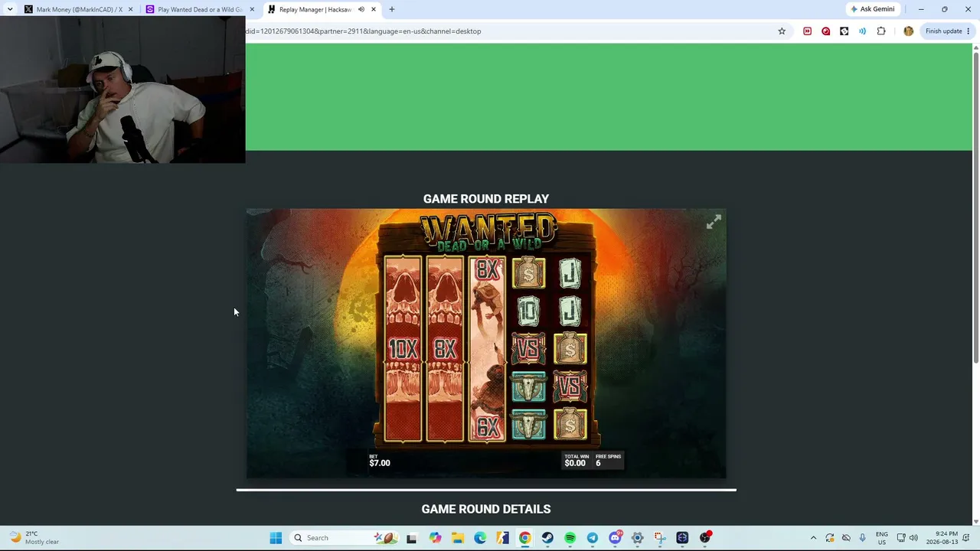Viewport: 980px width, 551px height.
Task: Open Steam from the taskbar
Action: 547,538
